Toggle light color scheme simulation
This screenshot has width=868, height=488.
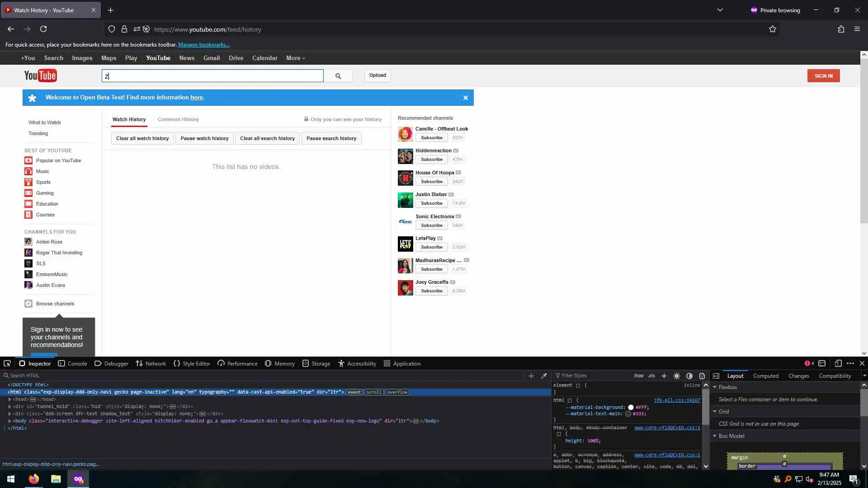pyautogui.click(x=676, y=375)
